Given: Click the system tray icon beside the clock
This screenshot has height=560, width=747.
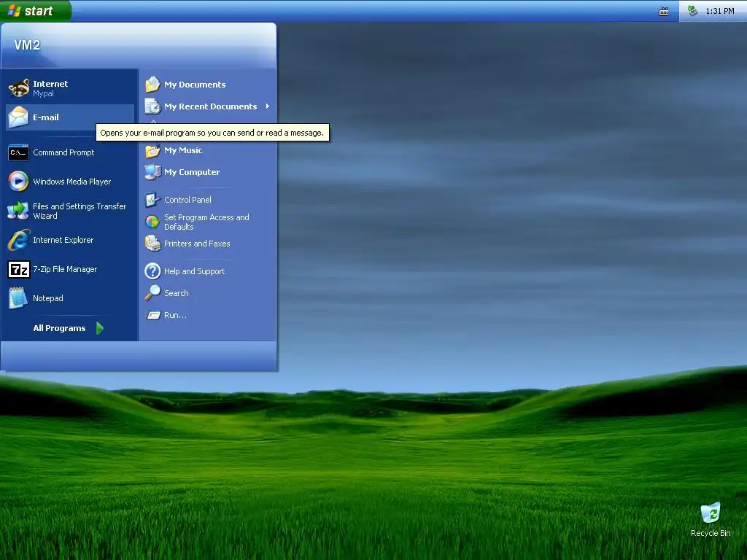Looking at the screenshot, I should (693, 10).
